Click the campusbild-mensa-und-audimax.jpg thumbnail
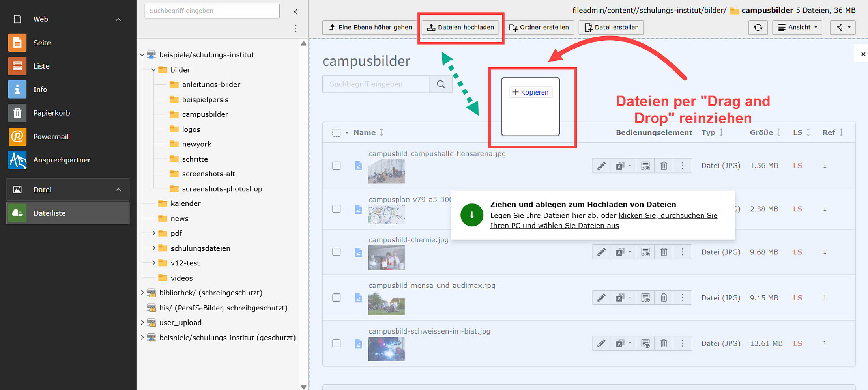868x390 pixels. (386, 304)
